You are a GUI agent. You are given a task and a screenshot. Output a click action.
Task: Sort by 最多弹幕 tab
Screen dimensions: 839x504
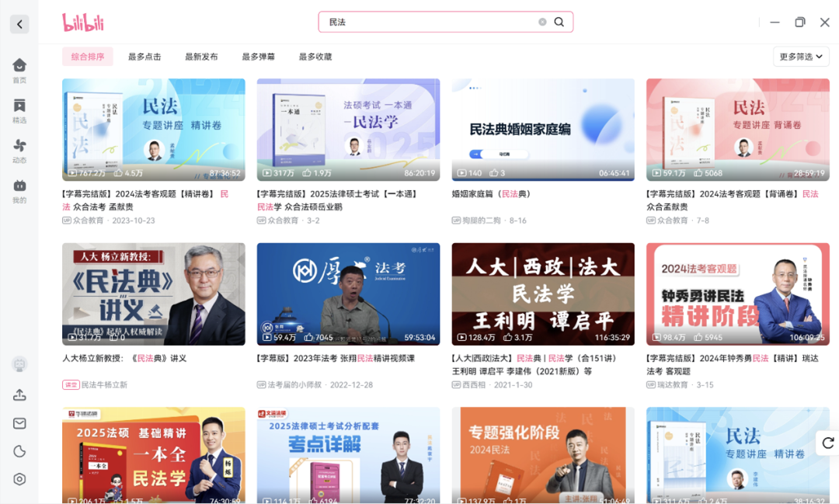click(x=258, y=57)
